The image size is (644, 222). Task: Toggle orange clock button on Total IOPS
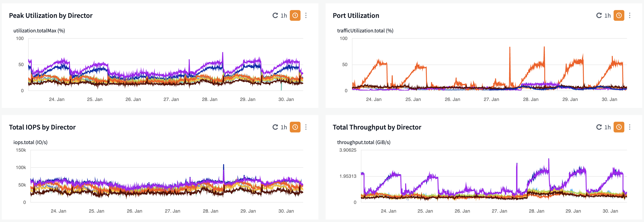pos(295,127)
